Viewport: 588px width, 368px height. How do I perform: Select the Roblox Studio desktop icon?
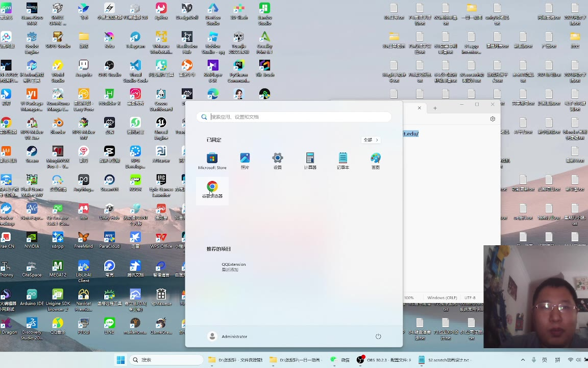[x=213, y=43]
